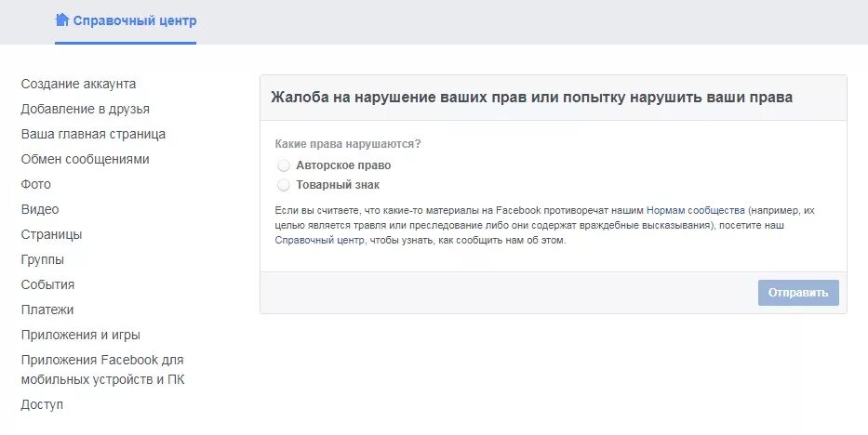The height and width of the screenshot is (435, 868).
Task: Open the Справочный центр tab
Action: [x=126, y=21]
